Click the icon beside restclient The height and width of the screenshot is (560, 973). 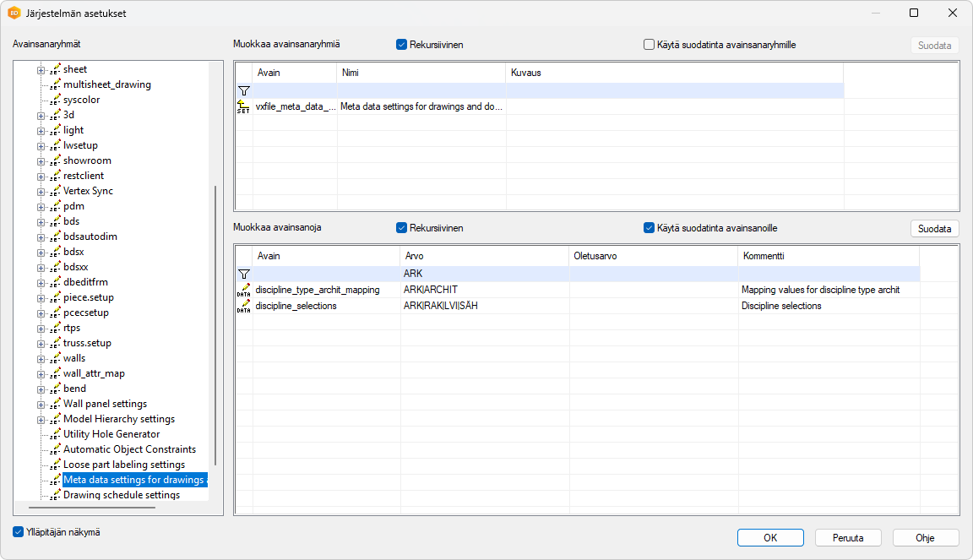click(x=55, y=176)
